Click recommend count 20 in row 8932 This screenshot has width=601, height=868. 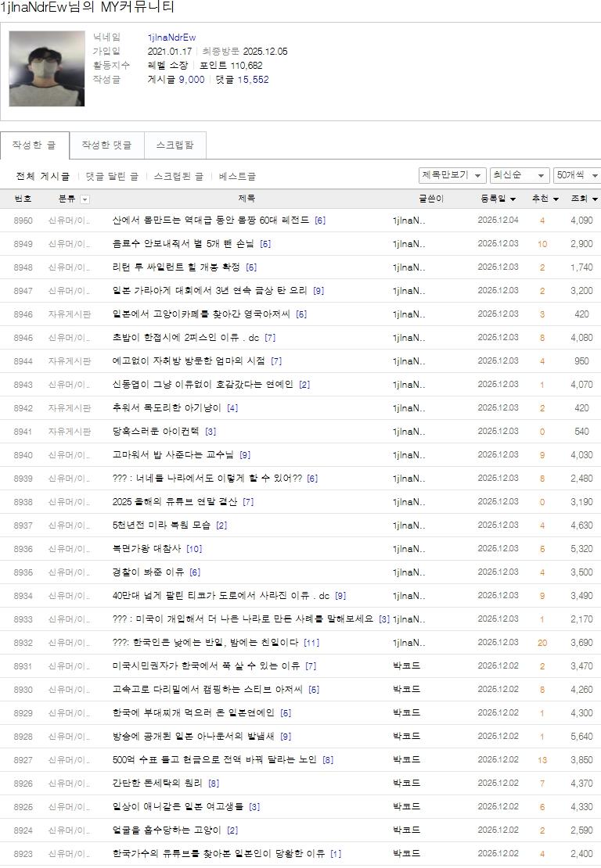click(542, 643)
